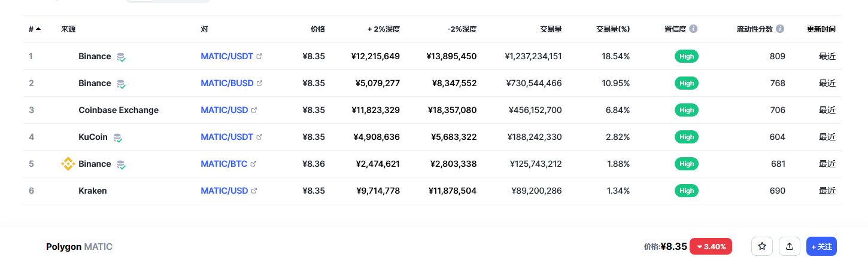Viewport: 868px width, 257px height.
Task: Click the info icon next to 置信度
Action: [693, 29]
